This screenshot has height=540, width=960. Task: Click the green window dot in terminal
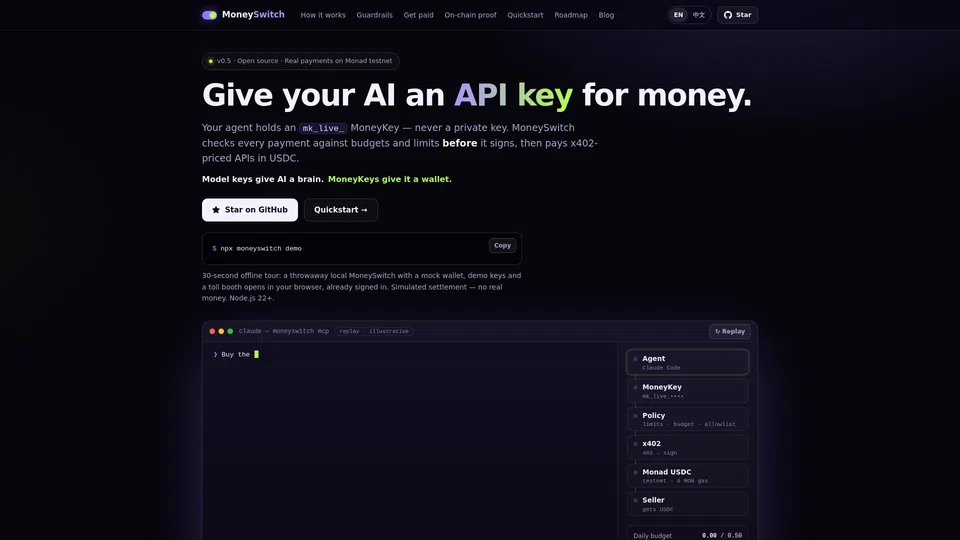230,331
